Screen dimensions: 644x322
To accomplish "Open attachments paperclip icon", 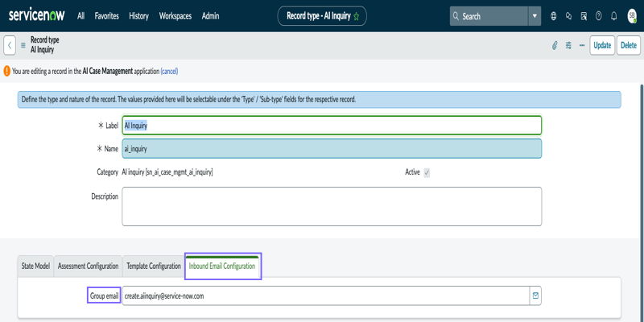I will 555,45.
